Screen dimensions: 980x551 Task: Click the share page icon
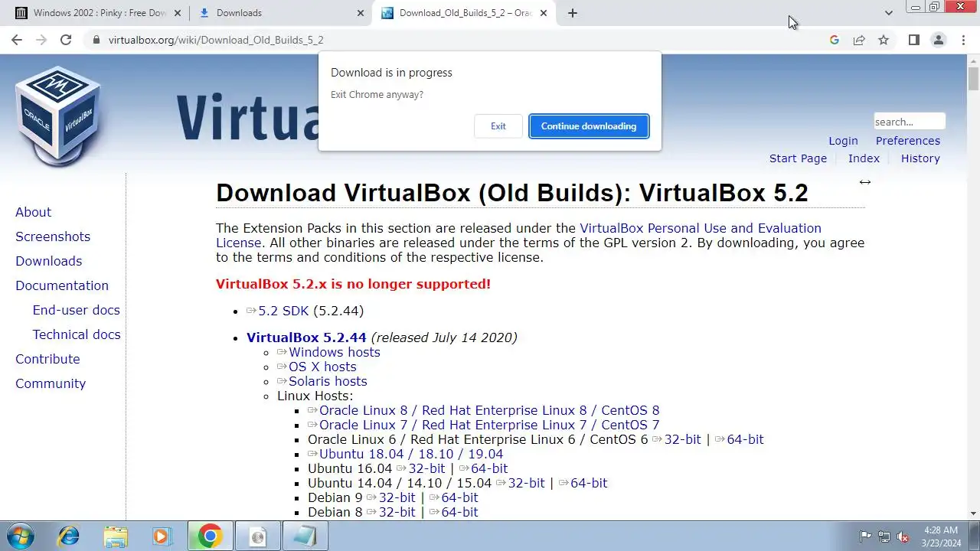pyautogui.click(x=859, y=40)
